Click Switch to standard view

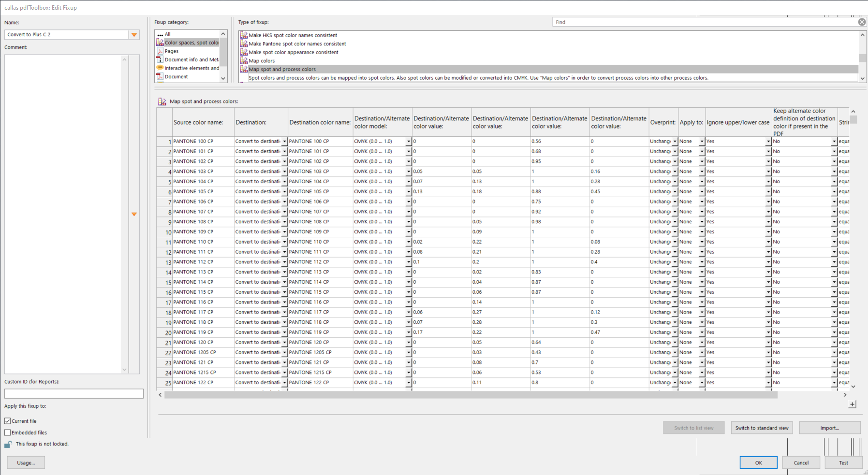click(762, 428)
